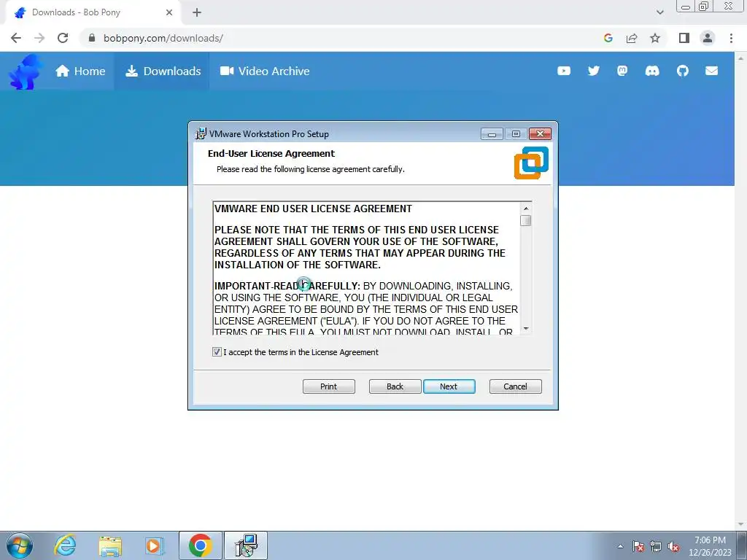Accept the License Agreement terms checkbox
This screenshot has width=747, height=560.
point(217,352)
